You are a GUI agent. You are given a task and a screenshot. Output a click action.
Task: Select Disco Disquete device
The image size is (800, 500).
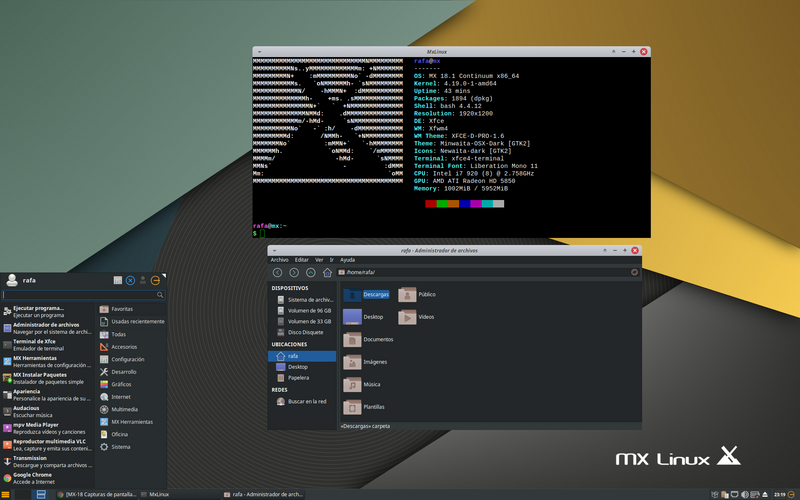pyautogui.click(x=302, y=332)
